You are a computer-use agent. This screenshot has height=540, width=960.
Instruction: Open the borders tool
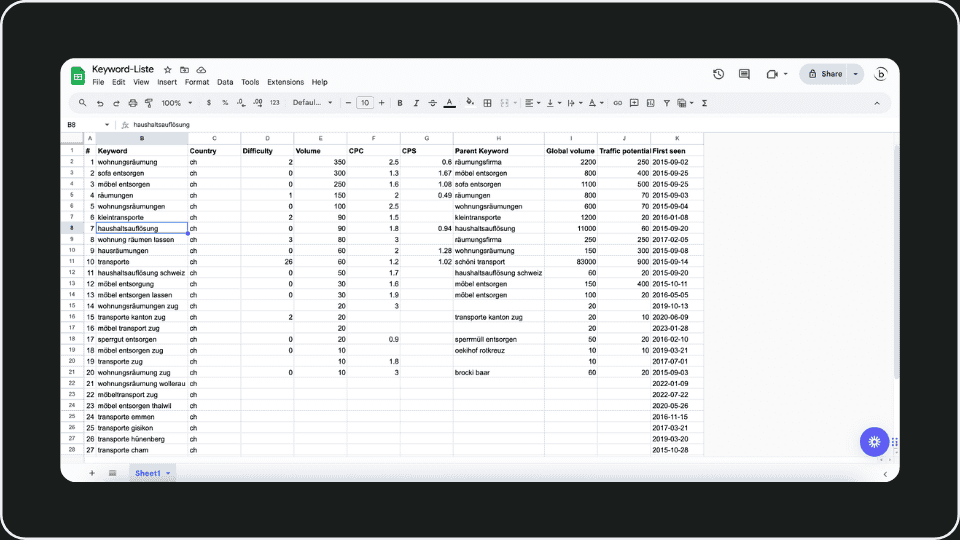tap(487, 103)
